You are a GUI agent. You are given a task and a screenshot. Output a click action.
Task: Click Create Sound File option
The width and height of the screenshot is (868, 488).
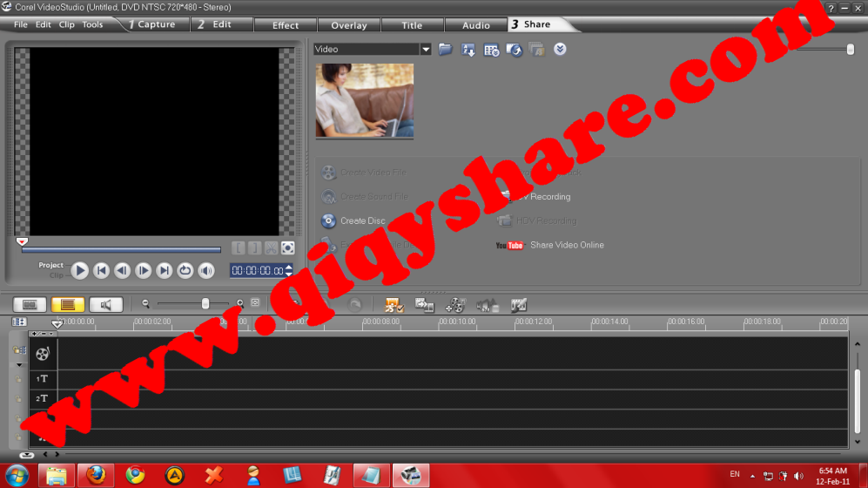click(364, 197)
